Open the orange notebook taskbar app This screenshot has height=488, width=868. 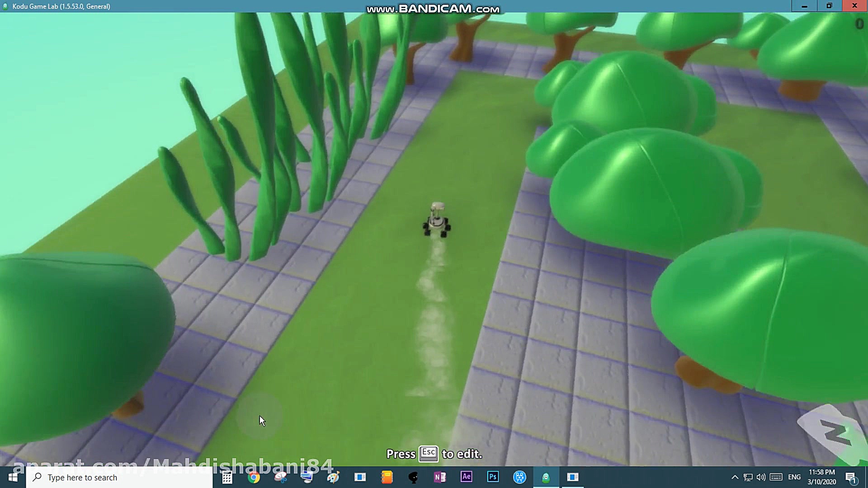coord(387,477)
